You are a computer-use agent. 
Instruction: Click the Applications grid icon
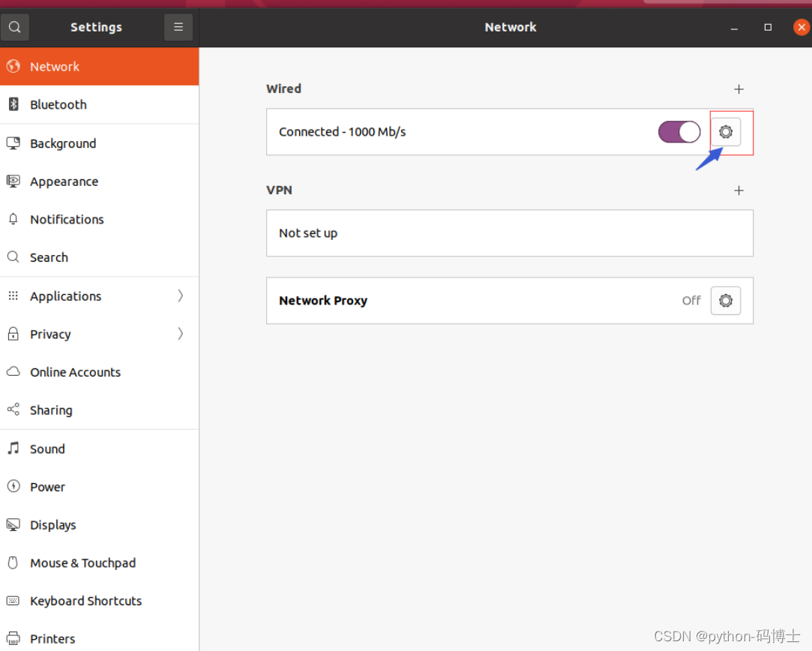click(x=13, y=295)
